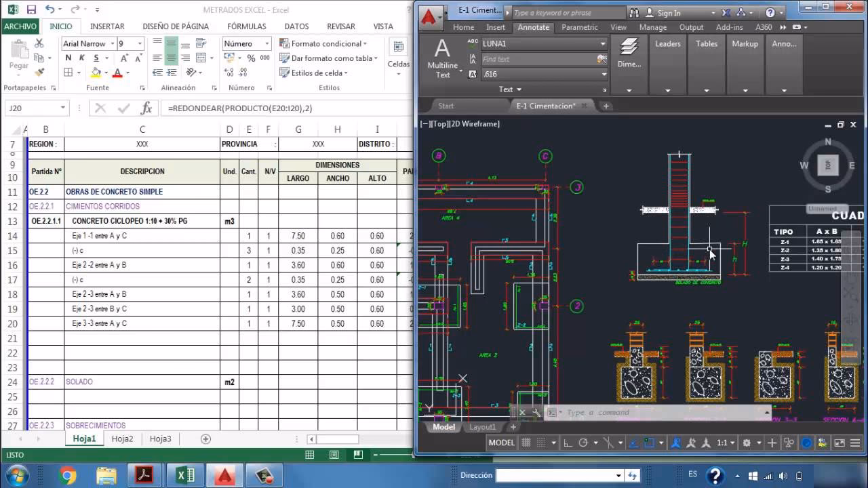Screen dimensions: 868x488
Task: Toggle bold formatting N button
Action: 68,58
